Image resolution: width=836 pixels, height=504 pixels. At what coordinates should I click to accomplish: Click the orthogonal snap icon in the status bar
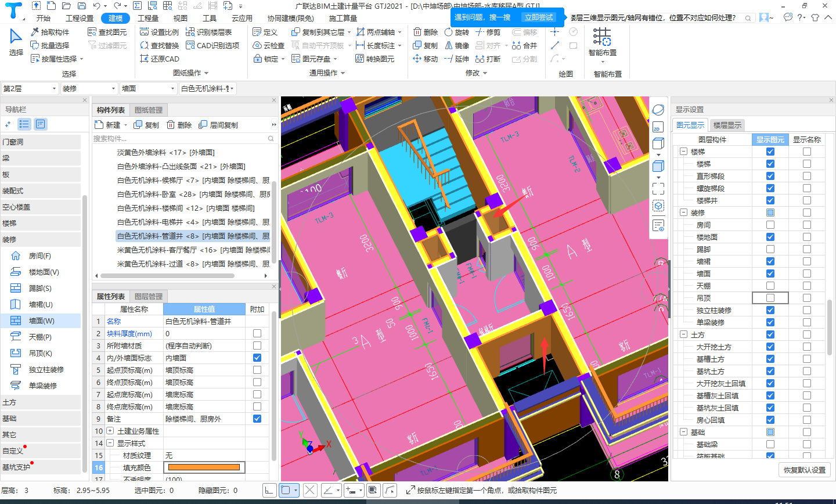pyautogui.click(x=269, y=491)
